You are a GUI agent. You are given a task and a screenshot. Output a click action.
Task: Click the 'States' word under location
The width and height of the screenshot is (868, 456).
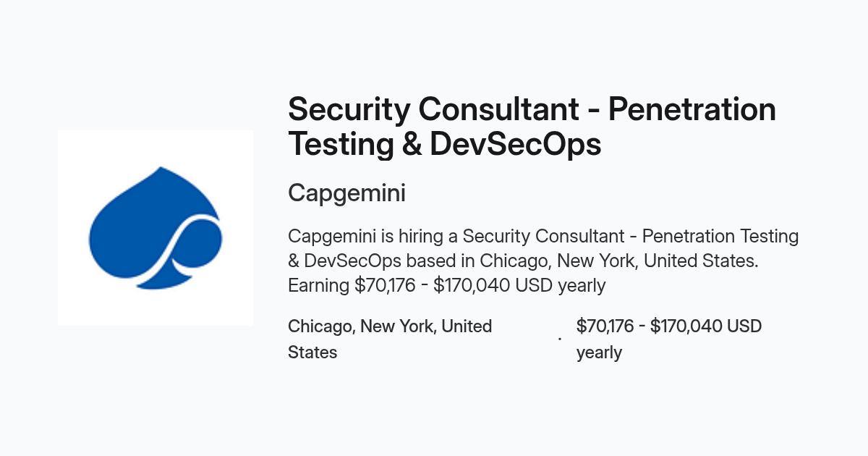[x=312, y=352]
